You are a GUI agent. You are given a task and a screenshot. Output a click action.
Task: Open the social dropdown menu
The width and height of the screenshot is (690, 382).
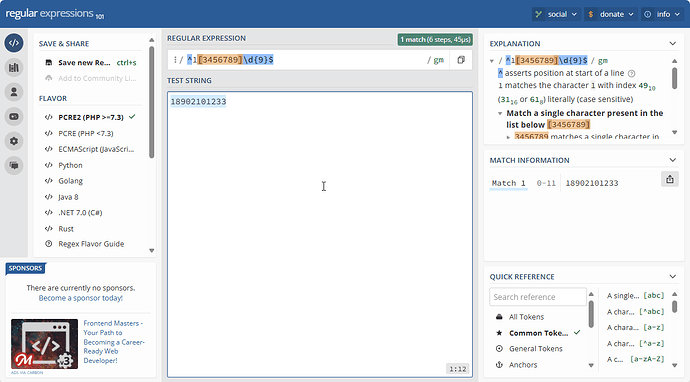[x=556, y=14]
